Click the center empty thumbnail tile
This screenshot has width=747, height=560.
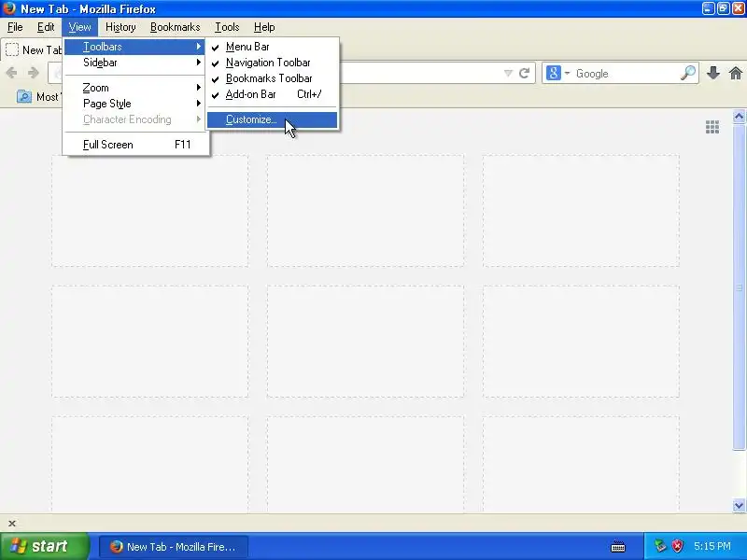tap(365, 342)
